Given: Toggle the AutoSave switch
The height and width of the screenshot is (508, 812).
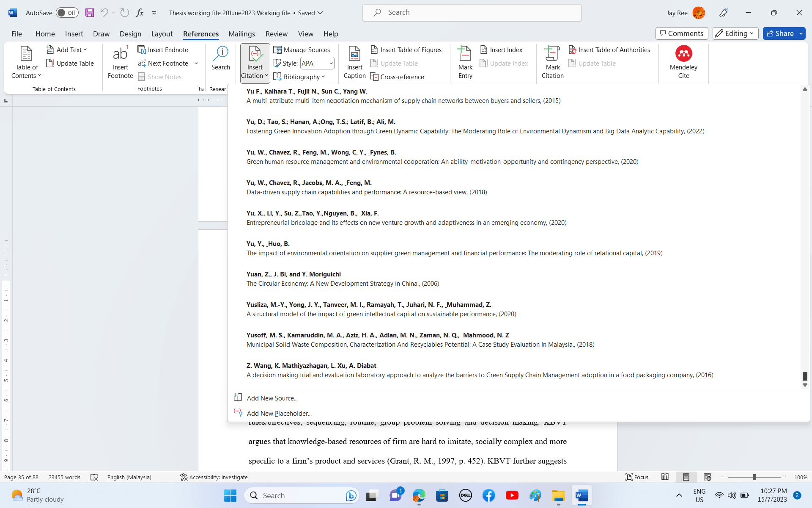Looking at the screenshot, I should point(67,13).
